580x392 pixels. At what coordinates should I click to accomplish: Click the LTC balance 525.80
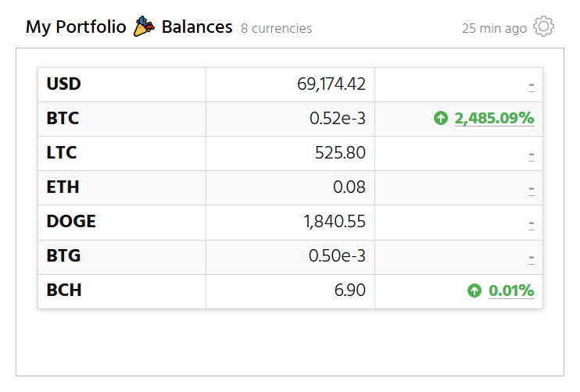tap(340, 153)
